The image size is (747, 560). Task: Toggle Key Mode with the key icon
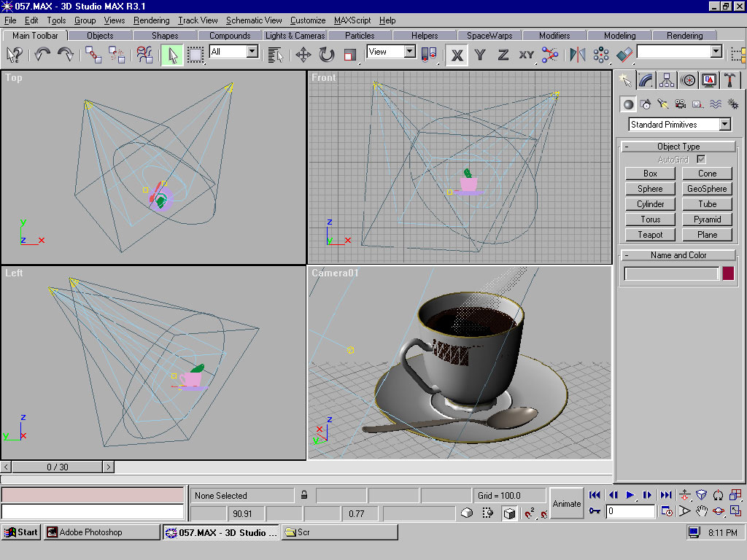click(x=595, y=512)
